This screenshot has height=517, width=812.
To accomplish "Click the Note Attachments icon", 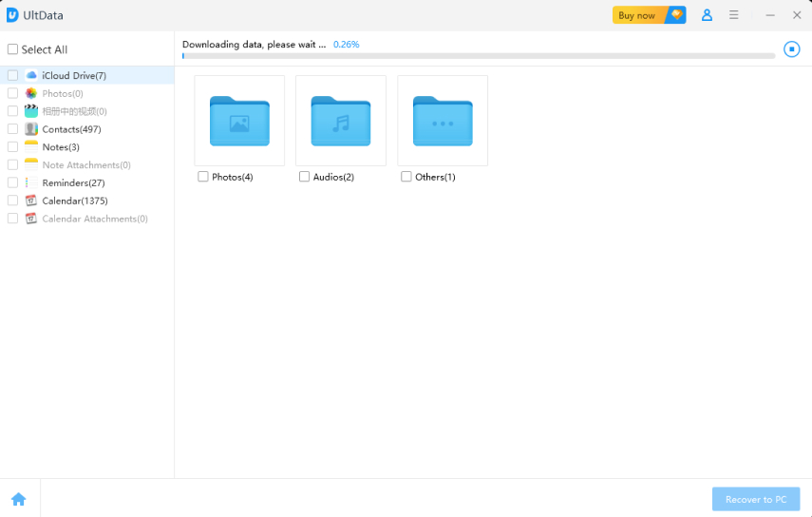I will (31, 164).
